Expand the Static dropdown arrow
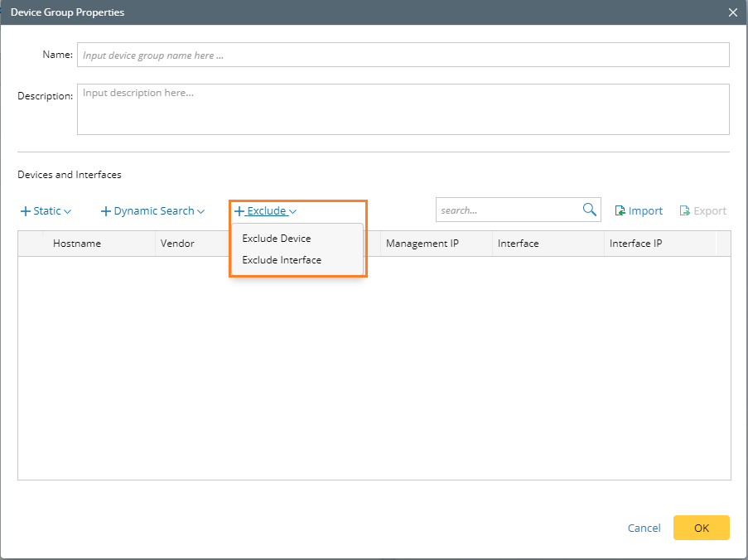The width and height of the screenshot is (748, 560). (68, 212)
